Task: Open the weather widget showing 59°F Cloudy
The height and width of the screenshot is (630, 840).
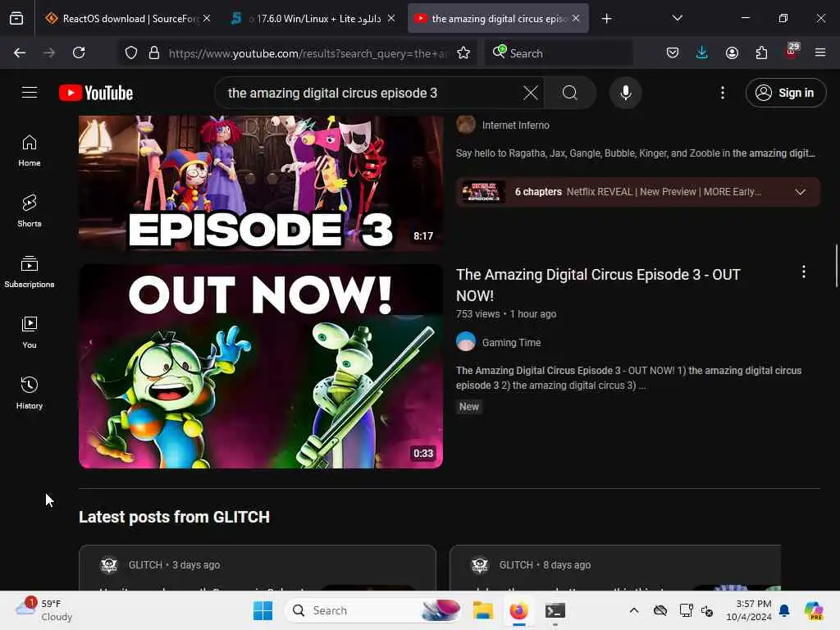Action: coord(44,610)
